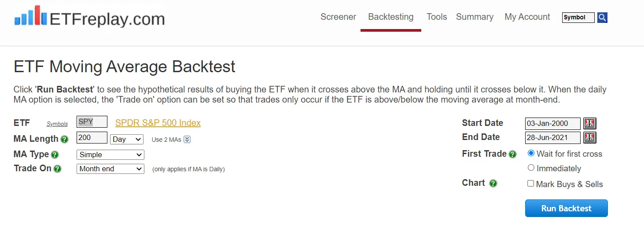Expand the Use 2 MAs option
Image resolution: width=644 pixels, height=232 pixels.
tap(187, 140)
